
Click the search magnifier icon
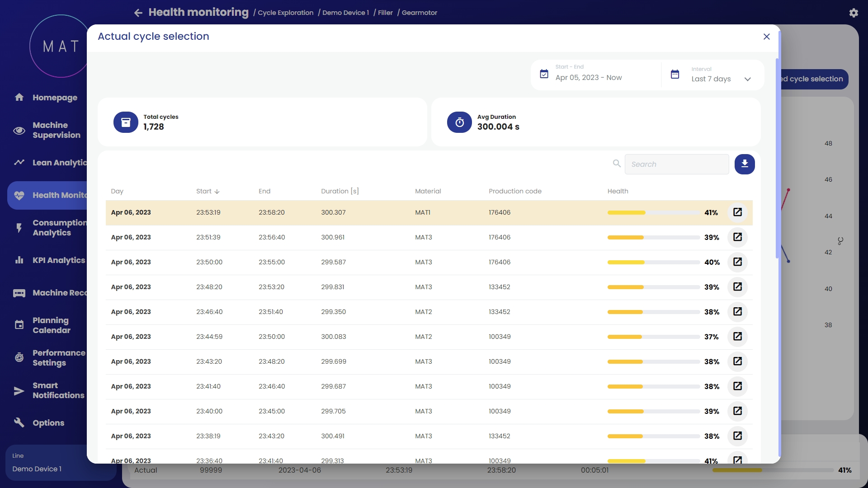tap(617, 164)
